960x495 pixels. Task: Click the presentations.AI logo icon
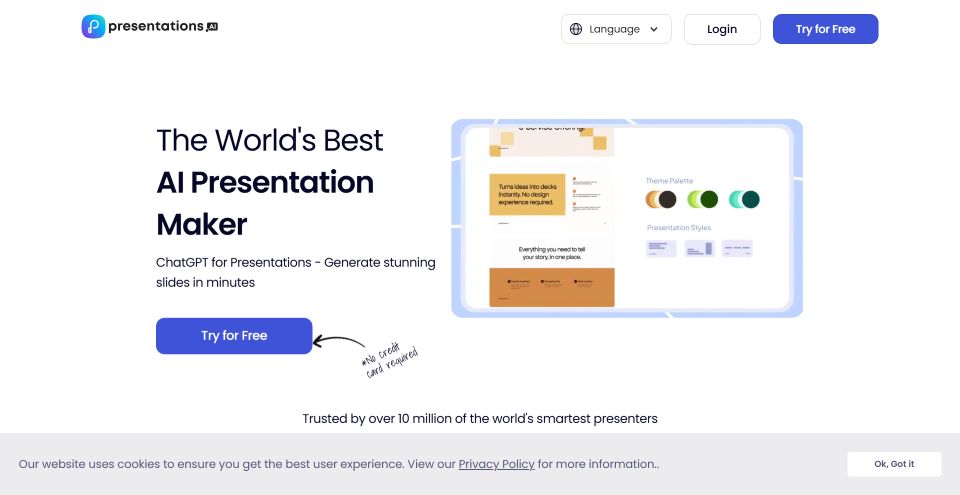pyautogui.click(x=93, y=27)
